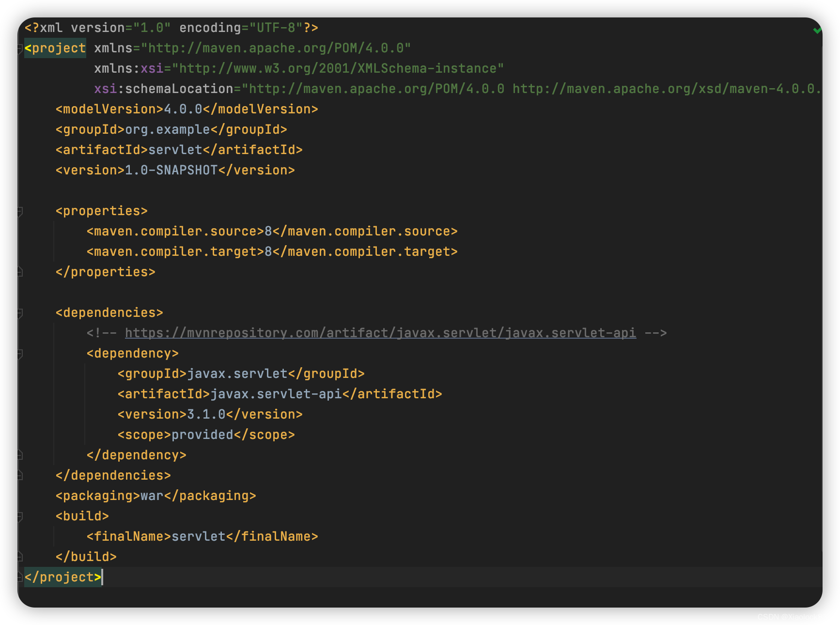840x625 pixels.
Task: Click the xsi:schemaLocation attribute value
Action: [531, 89]
